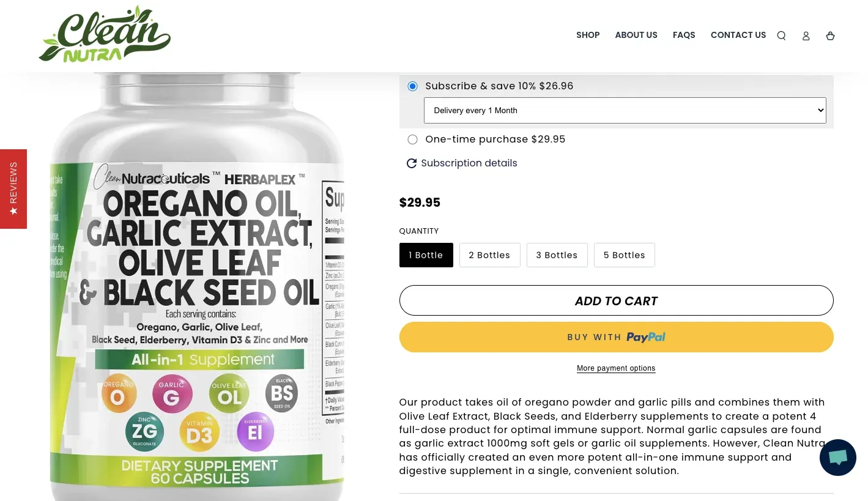Select the 3 Bottles quantity option

(557, 255)
